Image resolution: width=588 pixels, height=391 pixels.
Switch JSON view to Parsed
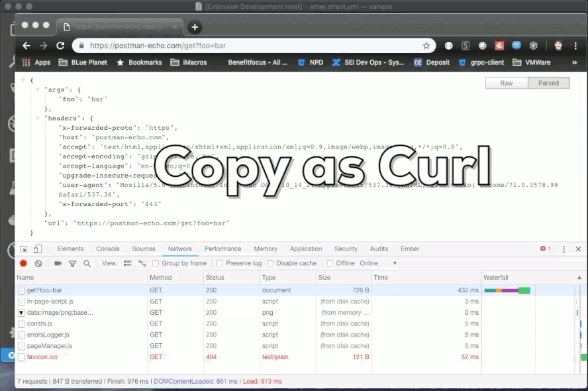[549, 83]
